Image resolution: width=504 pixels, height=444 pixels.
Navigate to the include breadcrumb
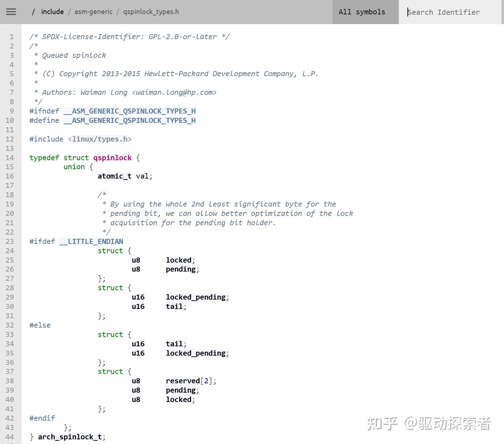click(52, 11)
